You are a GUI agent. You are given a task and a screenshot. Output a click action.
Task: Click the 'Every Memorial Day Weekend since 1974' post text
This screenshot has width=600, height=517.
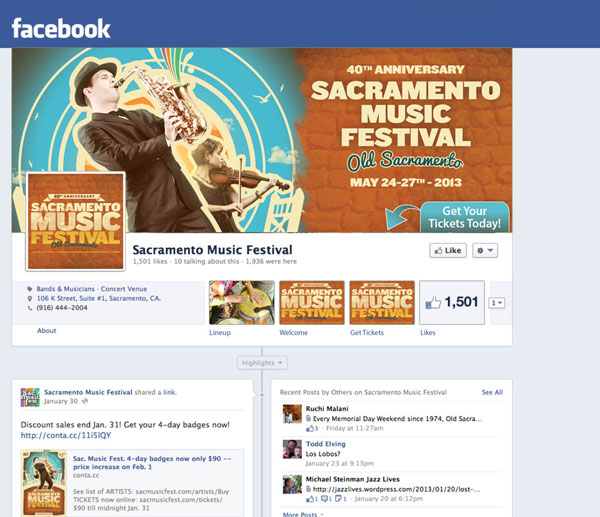pos(397,419)
